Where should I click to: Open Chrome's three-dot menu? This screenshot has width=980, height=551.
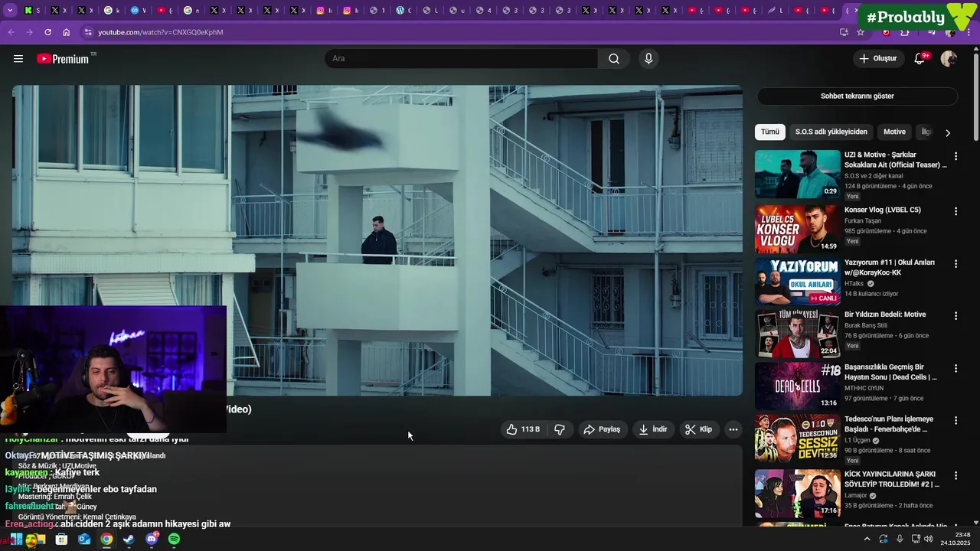click(969, 32)
